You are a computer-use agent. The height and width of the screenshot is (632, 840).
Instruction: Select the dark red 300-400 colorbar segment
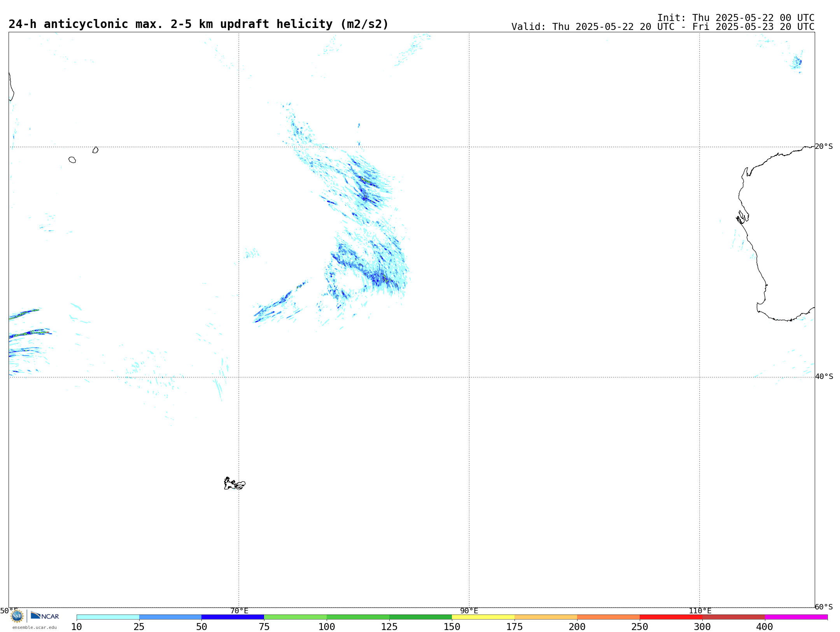(x=734, y=617)
